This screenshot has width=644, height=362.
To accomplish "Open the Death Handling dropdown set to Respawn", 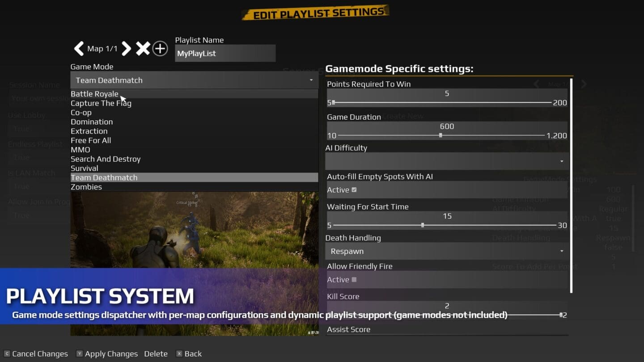I will point(447,251).
